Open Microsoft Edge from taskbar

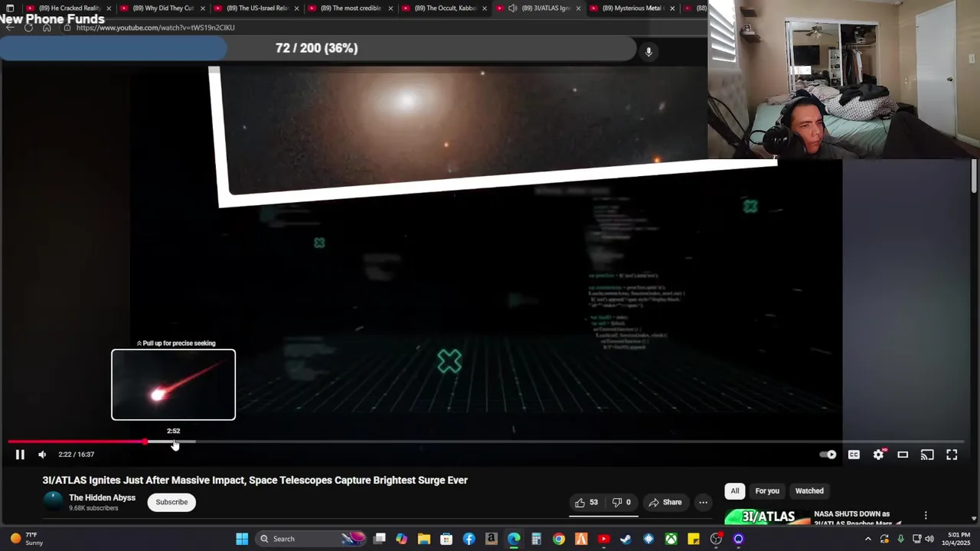[514, 539]
